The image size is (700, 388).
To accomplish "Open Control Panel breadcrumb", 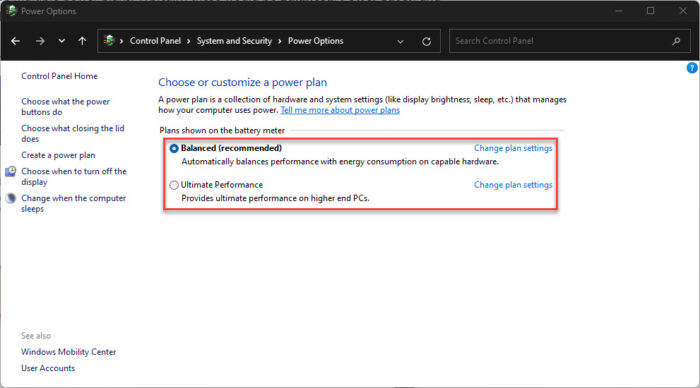I will click(155, 41).
